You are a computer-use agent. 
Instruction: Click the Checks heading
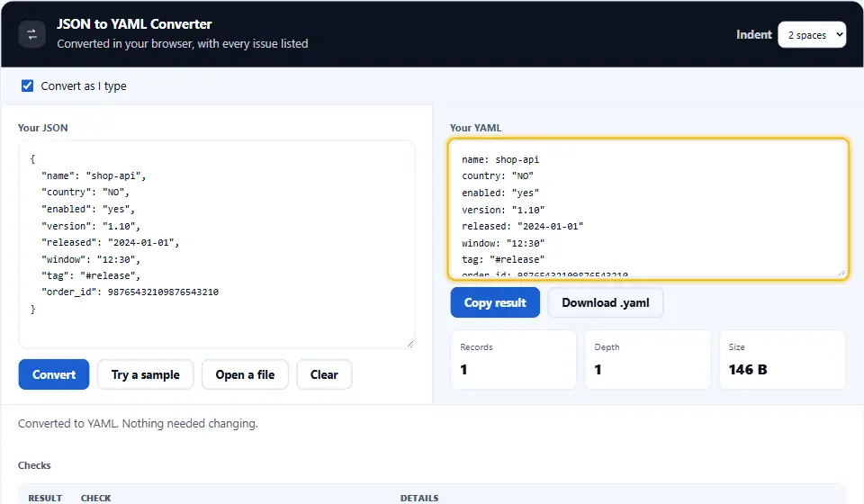click(34, 465)
